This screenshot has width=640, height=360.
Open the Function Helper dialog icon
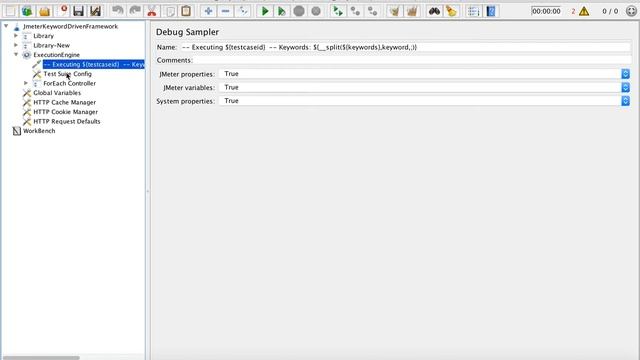point(473,11)
